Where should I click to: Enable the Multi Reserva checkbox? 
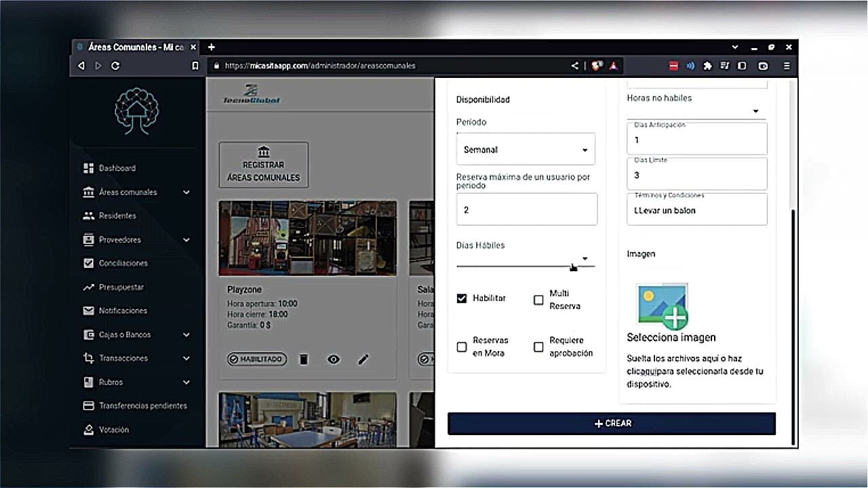[538, 300]
